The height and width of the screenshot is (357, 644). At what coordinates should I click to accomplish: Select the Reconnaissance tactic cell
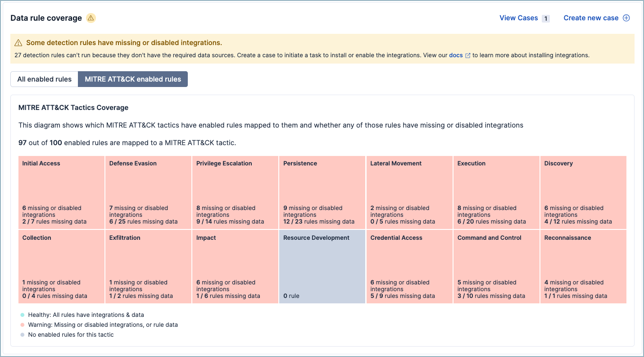(583, 266)
